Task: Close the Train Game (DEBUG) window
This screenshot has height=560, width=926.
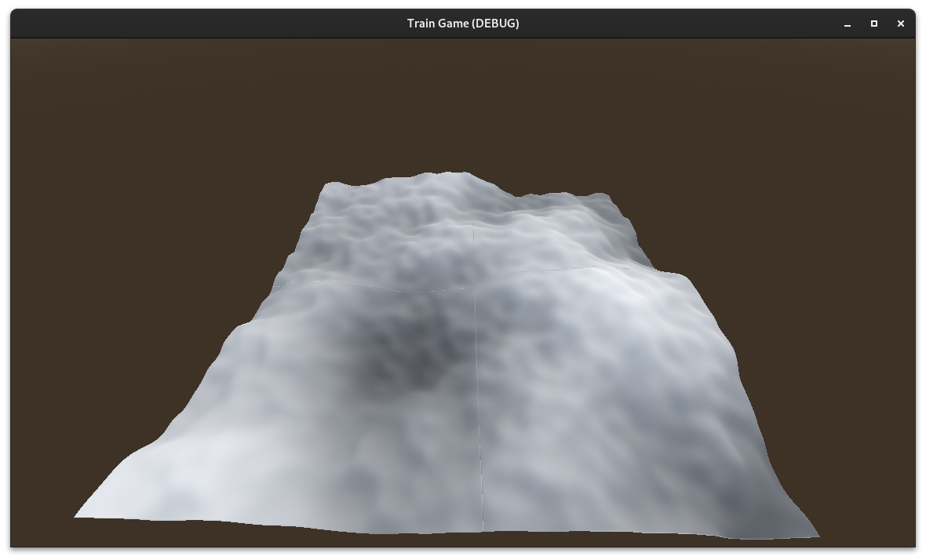Action: tap(901, 24)
